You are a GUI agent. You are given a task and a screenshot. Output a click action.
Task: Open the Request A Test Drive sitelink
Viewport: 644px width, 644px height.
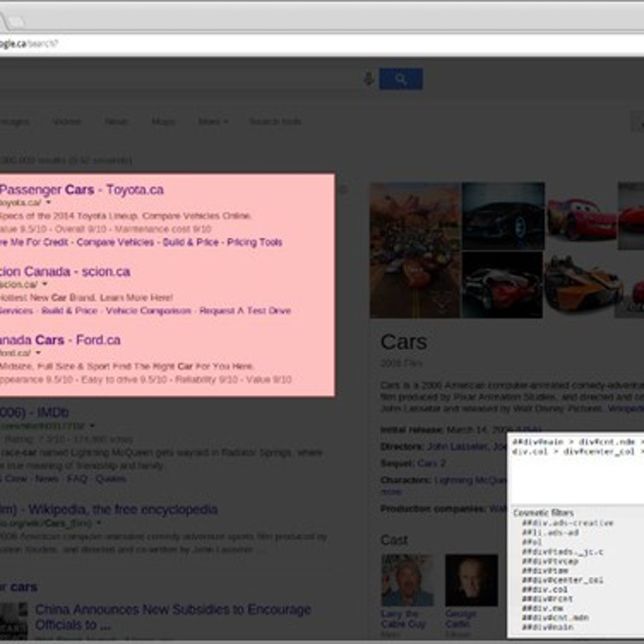pyautogui.click(x=245, y=311)
